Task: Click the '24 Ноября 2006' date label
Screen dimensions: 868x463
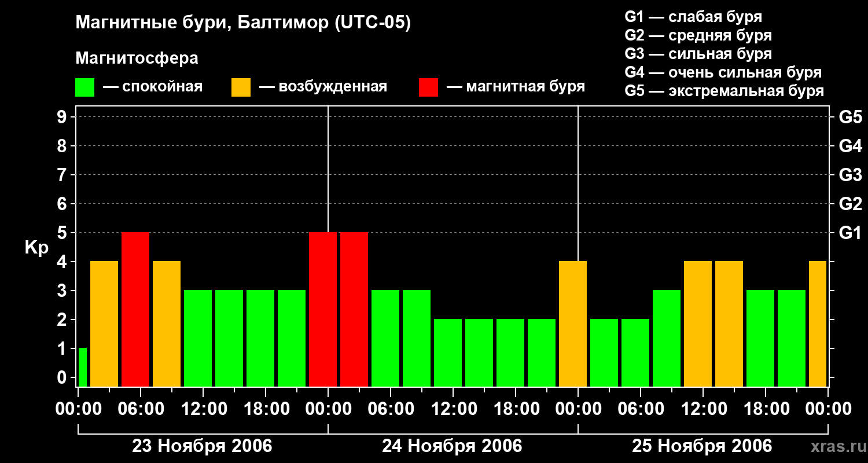Action: [452, 446]
